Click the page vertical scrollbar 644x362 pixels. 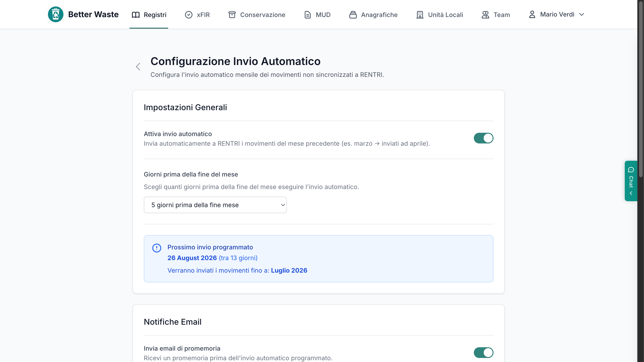pos(640,90)
